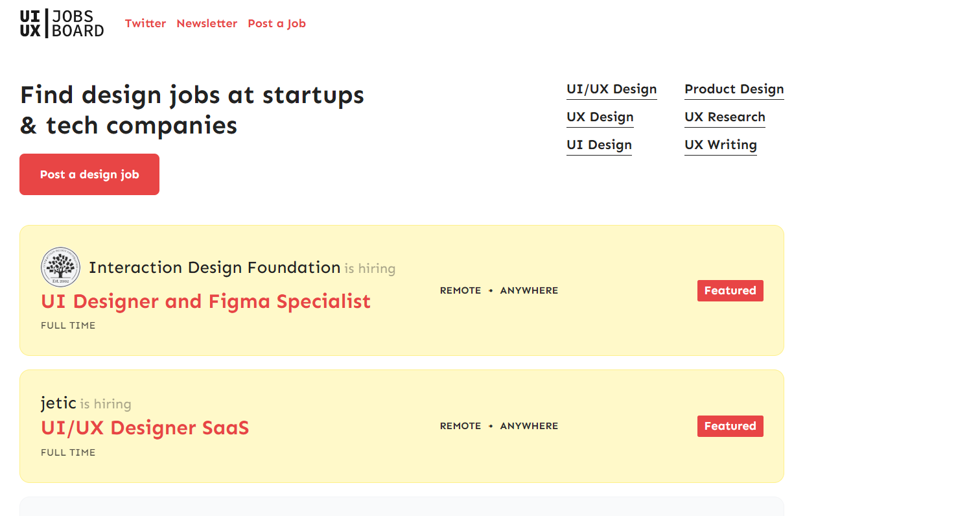
Task: Go to Product Design jobs
Action: (x=734, y=89)
